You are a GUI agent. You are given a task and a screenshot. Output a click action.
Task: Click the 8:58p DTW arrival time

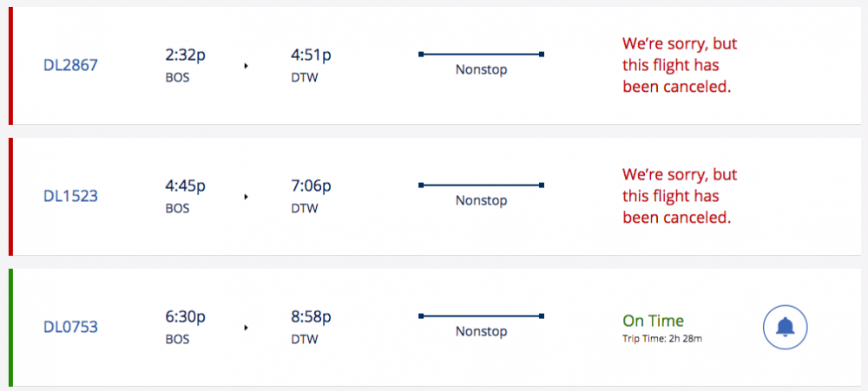(x=311, y=327)
